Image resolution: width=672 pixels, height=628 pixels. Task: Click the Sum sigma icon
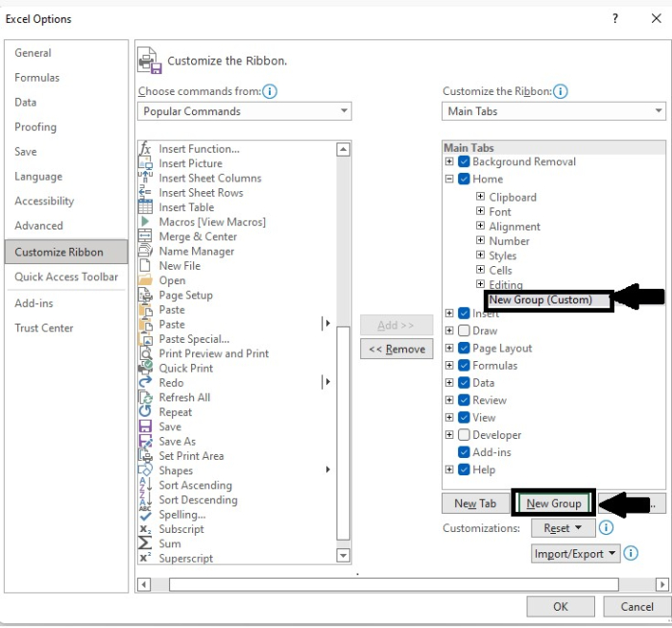click(x=145, y=543)
